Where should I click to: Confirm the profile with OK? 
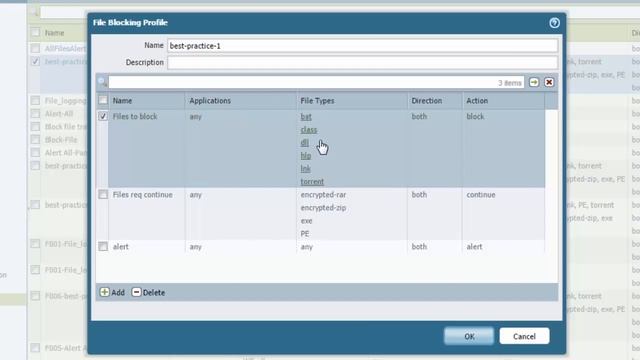pyautogui.click(x=469, y=336)
